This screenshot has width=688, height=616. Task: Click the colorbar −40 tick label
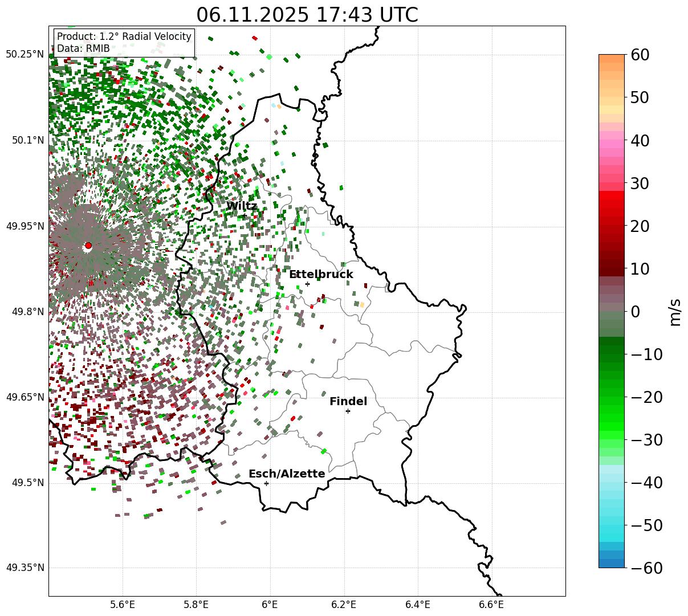click(x=646, y=482)
